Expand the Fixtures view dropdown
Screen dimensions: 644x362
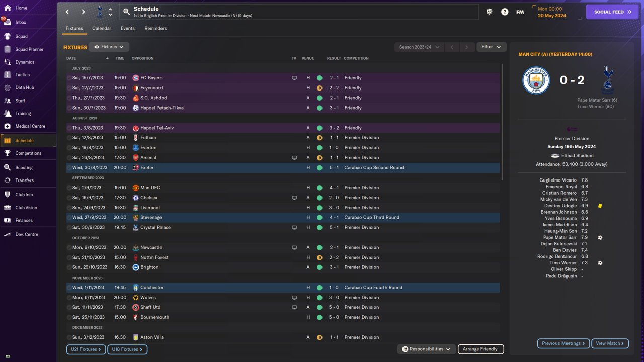[x=109, y=47]
